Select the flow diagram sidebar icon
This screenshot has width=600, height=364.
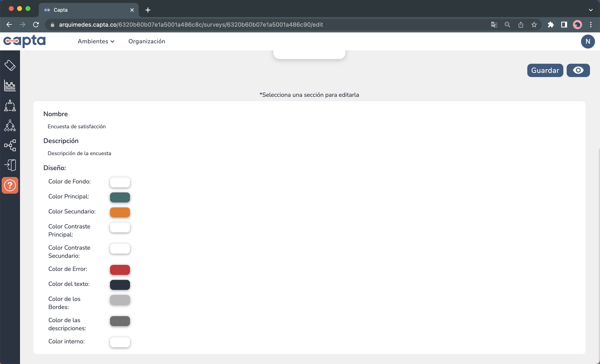[x=10, y=146]
